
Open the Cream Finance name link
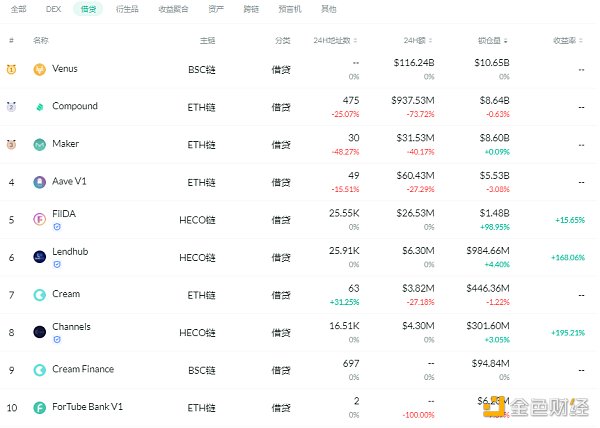[83, 369]
